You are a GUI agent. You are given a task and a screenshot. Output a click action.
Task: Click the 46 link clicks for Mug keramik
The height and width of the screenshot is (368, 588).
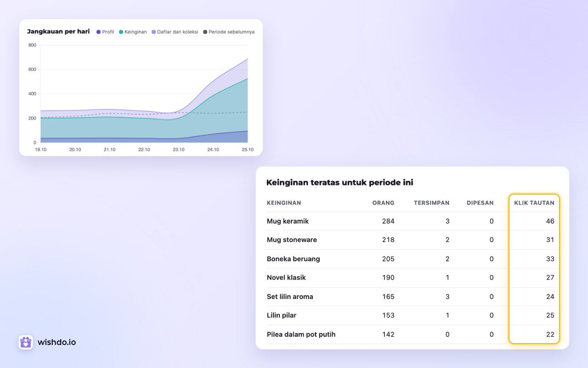550,221
